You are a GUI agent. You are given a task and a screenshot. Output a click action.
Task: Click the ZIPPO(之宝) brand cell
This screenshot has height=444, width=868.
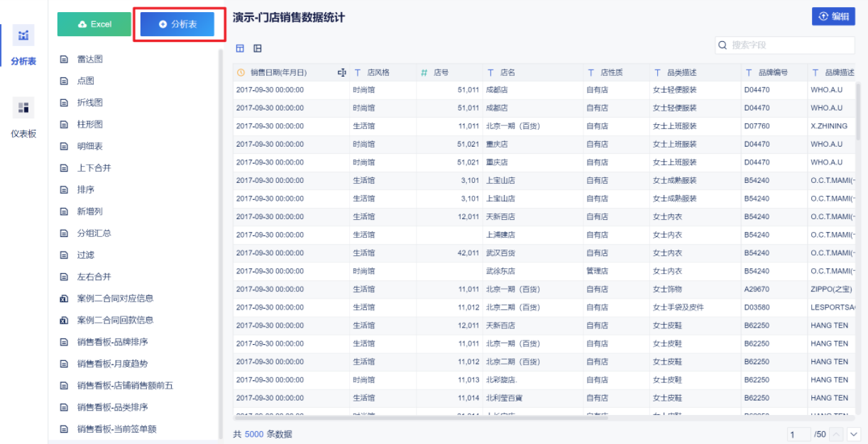click(x=830, y=289)
